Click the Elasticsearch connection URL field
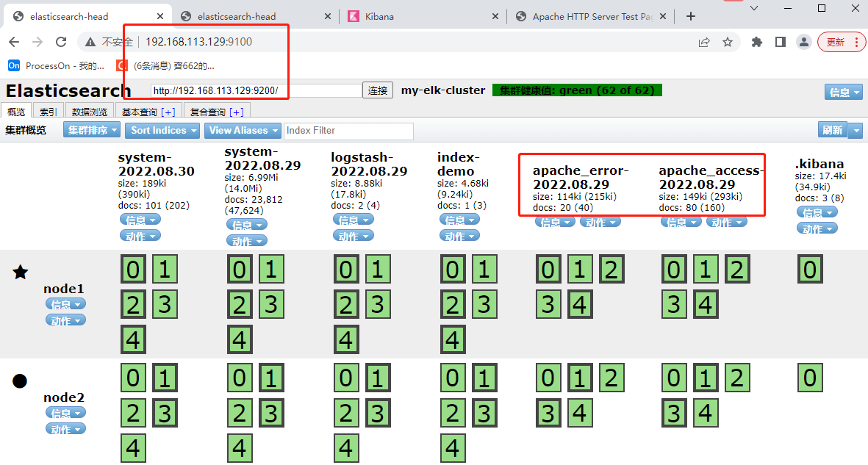Screen dimensions: 868x465 (x=256, y=90)
